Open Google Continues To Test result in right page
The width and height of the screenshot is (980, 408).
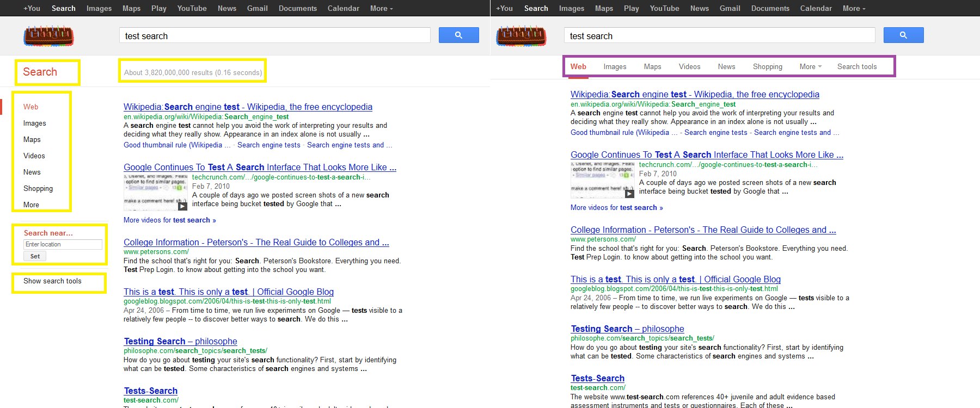tap(707, 154)
